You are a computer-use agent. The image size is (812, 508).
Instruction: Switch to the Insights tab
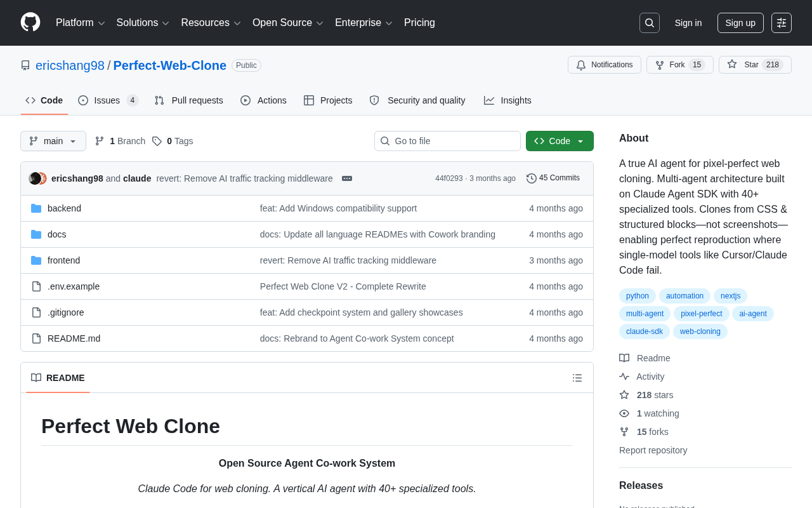507,100
